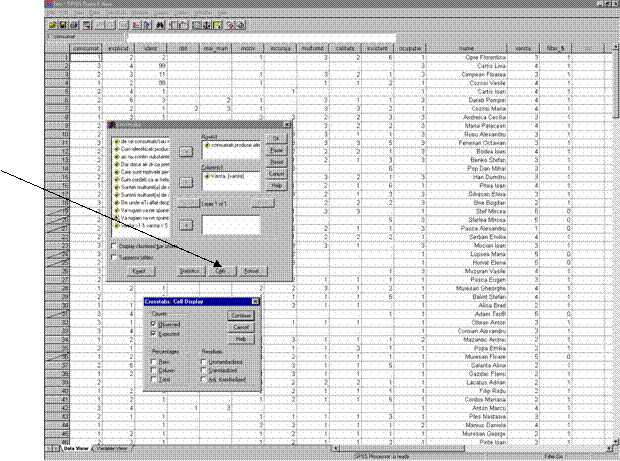Image resolution: width=620 pixels, height=461 pixels.
Task: Click the Variables toolbar icon
Action: (147, 25)
